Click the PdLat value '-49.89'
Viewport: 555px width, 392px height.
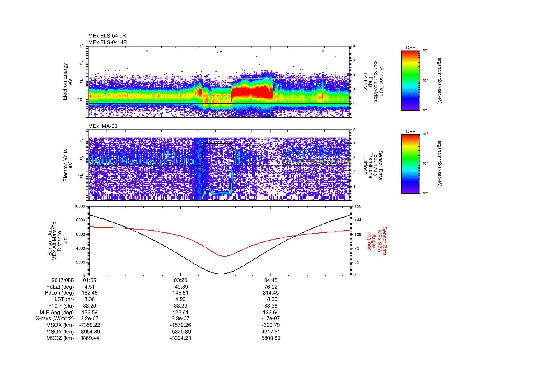pos(180,287)
